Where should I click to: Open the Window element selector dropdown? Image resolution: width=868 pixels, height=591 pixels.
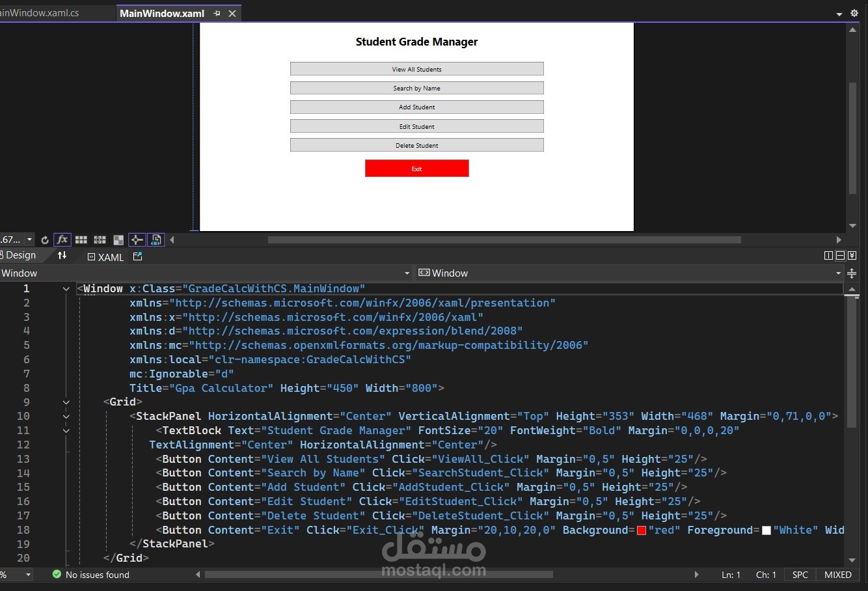pos(407,273)
